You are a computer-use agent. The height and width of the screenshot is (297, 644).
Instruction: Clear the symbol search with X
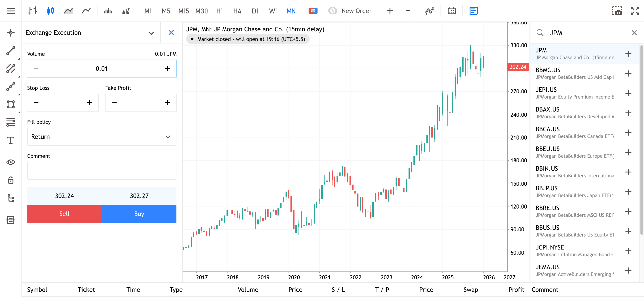pos(634,33)
